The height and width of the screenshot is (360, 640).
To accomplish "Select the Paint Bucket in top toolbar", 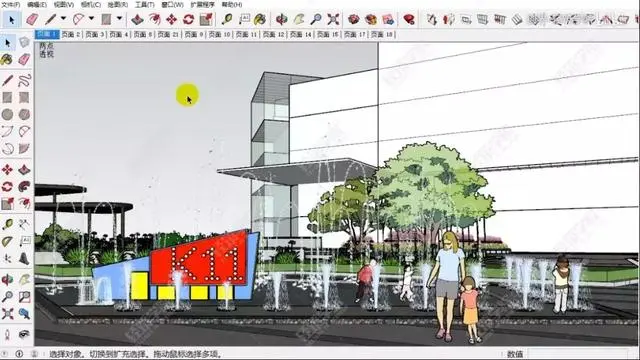I will point(260,19).
